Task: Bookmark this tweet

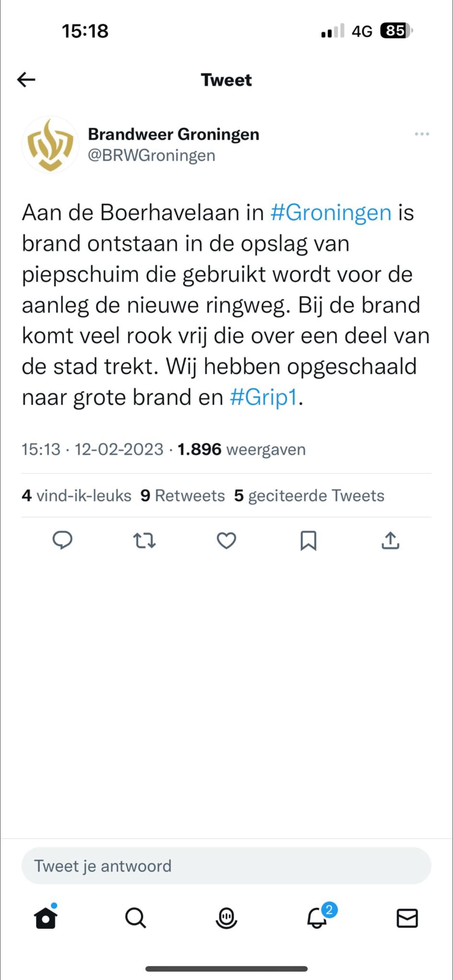Action: pyautogui.click(x=308, y=540)
